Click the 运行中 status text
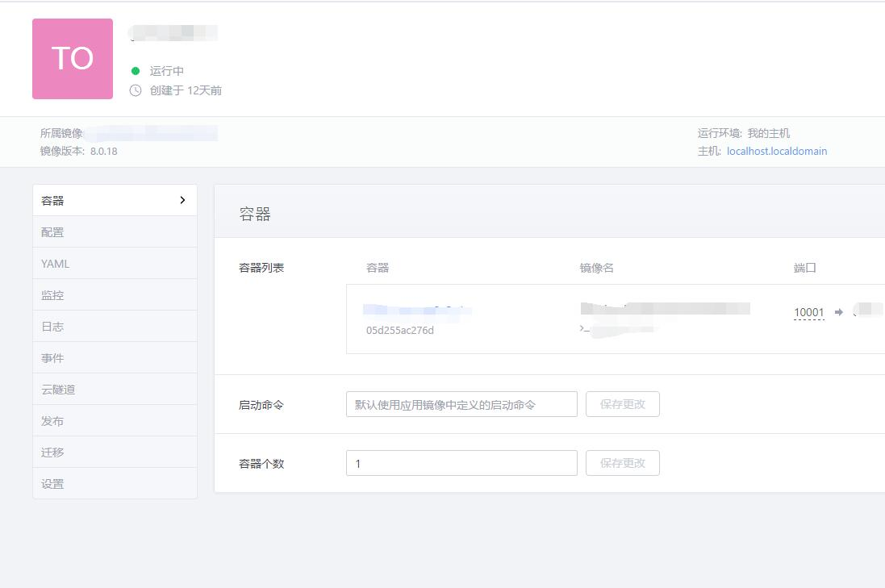 point(166,71)
